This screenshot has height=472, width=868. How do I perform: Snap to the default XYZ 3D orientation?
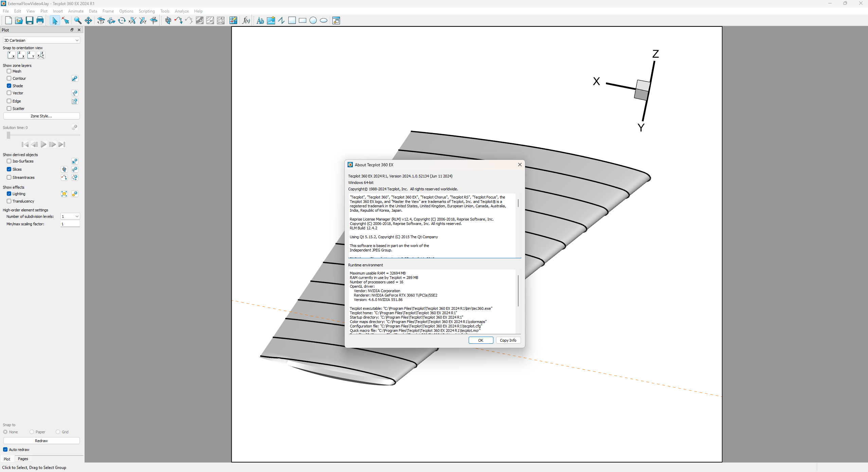tap(41, 55)
